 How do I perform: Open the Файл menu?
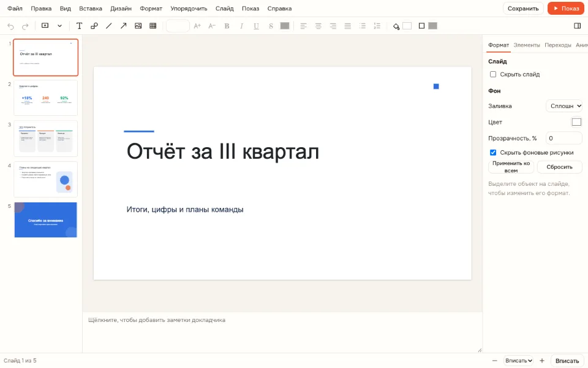click(x=15, y=8)
